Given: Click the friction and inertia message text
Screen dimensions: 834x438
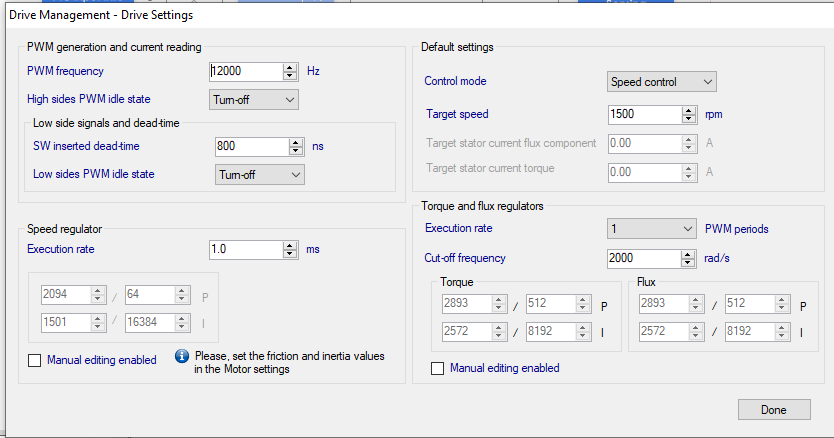Looking at the screenshot, I should pyautogui.click(x=289, y=363).
